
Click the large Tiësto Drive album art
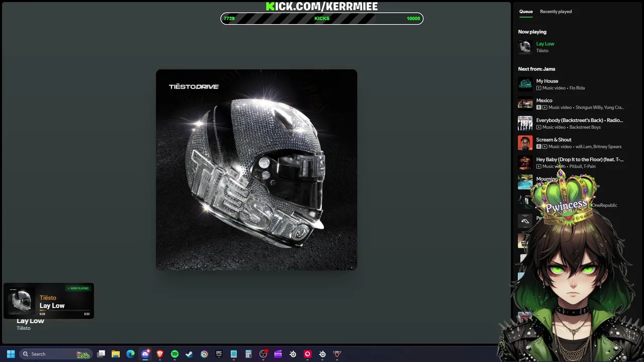[257, 170]
